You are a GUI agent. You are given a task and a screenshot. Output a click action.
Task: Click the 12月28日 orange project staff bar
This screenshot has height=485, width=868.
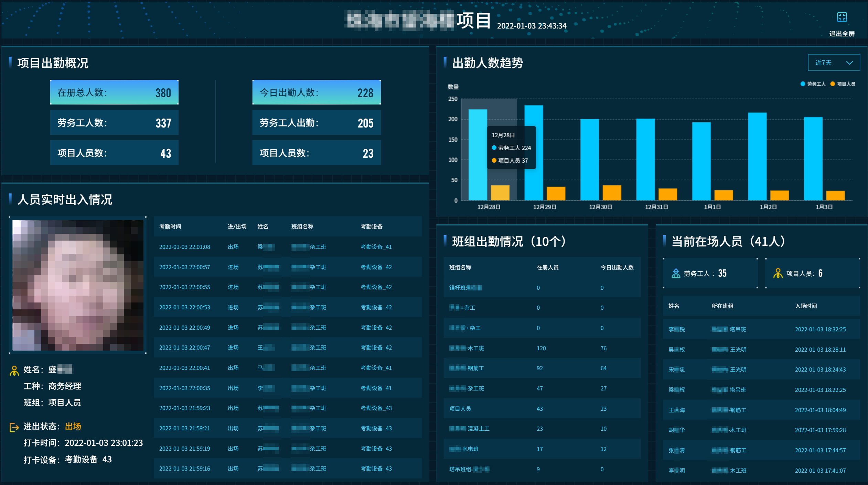500,193
